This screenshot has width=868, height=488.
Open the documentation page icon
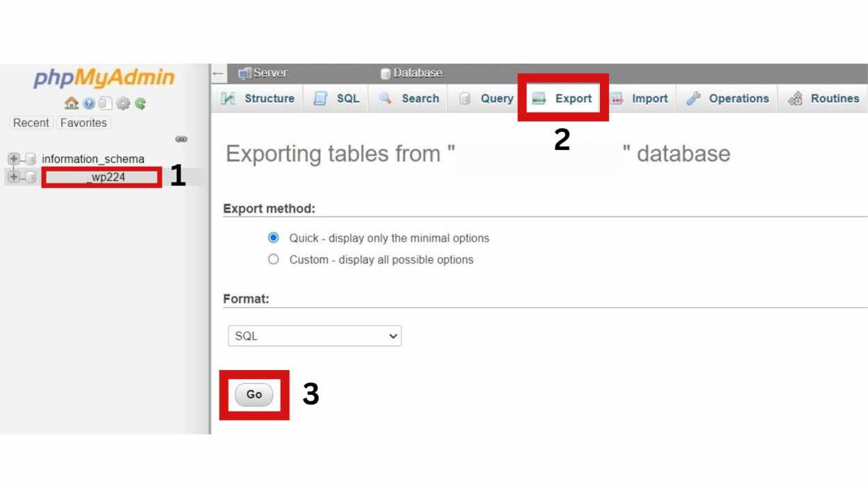click(105, 103)
